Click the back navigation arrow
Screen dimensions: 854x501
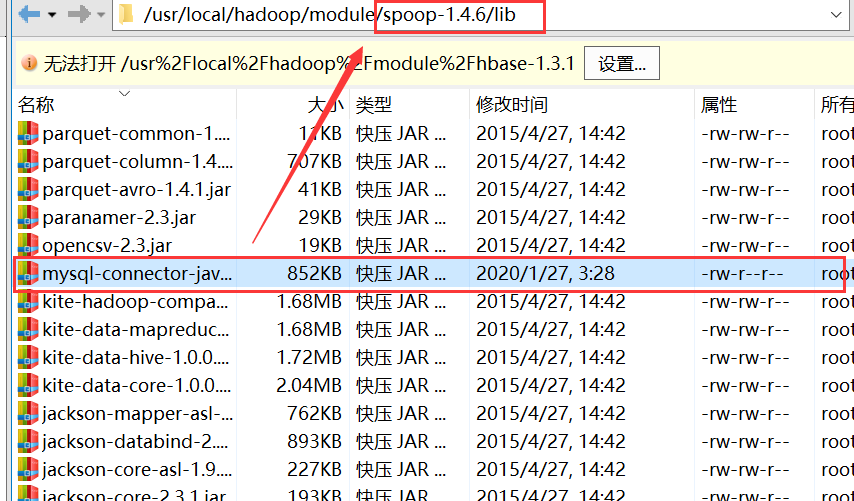[29, 14]
